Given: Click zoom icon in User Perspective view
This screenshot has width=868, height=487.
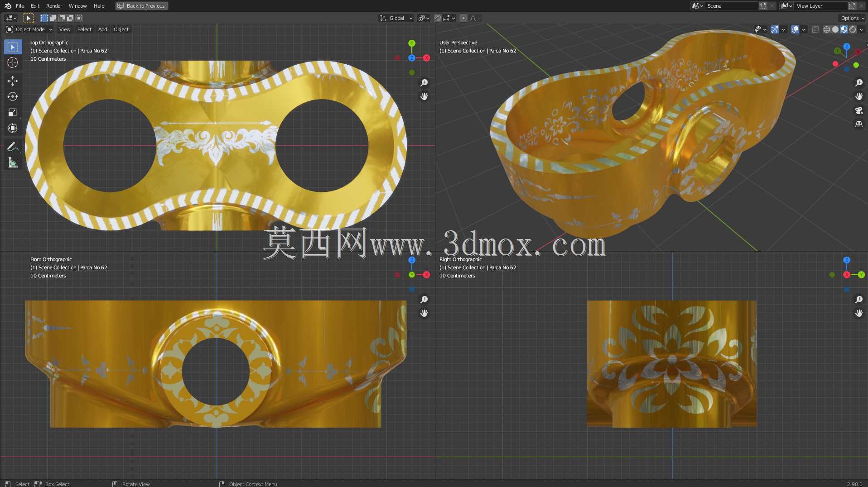Looking at the screenshot, I should pyautogui.click(x=858, y=83).
